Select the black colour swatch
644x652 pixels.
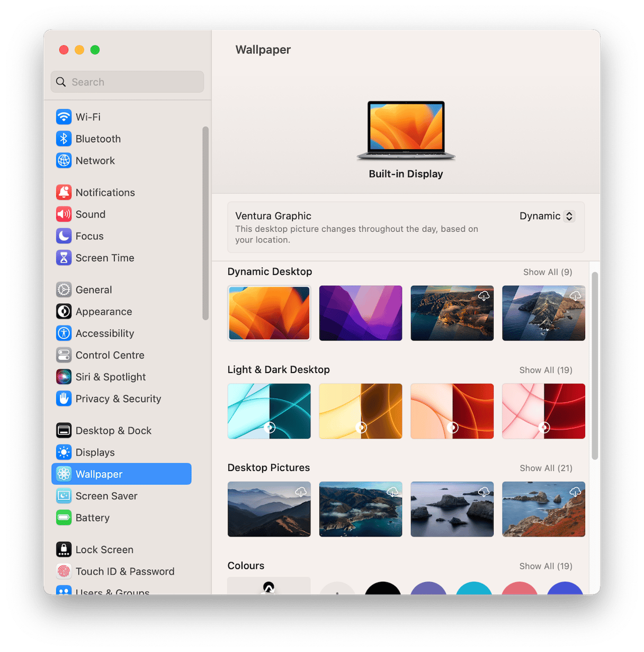(x=382, y=589)
